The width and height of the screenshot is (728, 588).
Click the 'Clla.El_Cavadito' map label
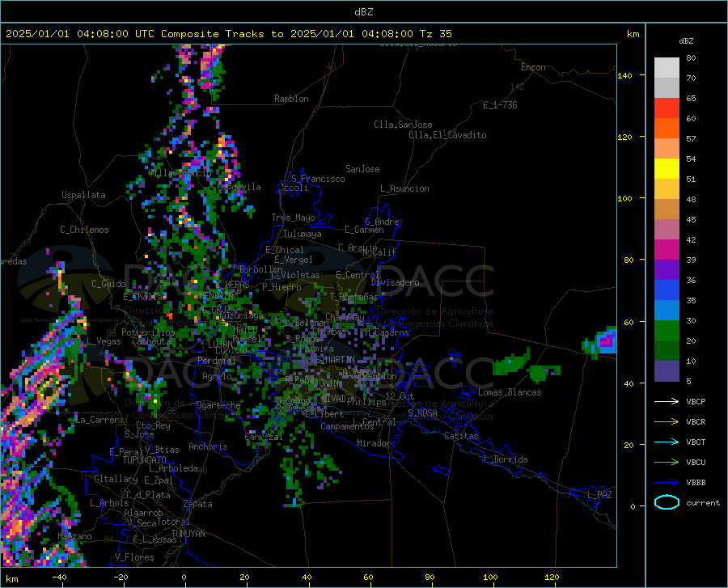tap(447, 135)
